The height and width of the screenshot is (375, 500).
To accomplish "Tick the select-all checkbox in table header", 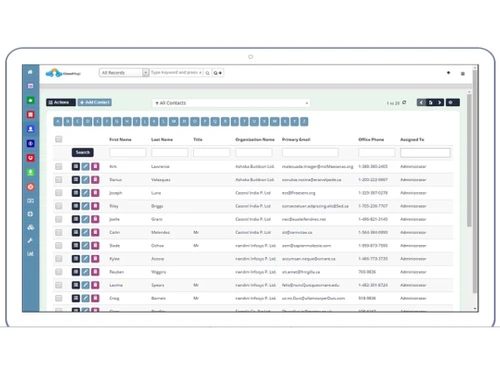I will (59, 139).
